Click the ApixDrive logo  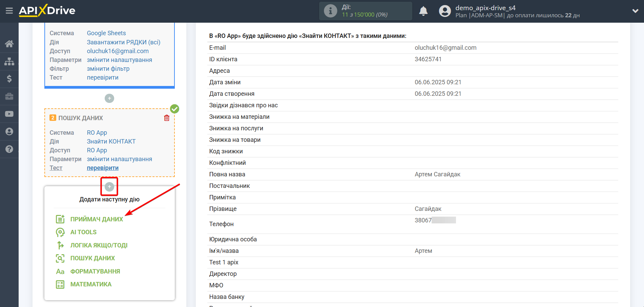pos(47,10)
